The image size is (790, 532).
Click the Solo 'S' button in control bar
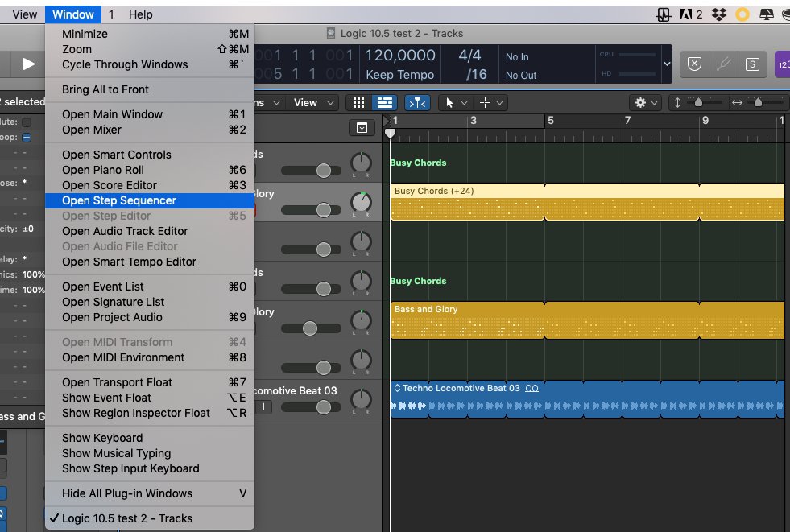pos(752,64)
